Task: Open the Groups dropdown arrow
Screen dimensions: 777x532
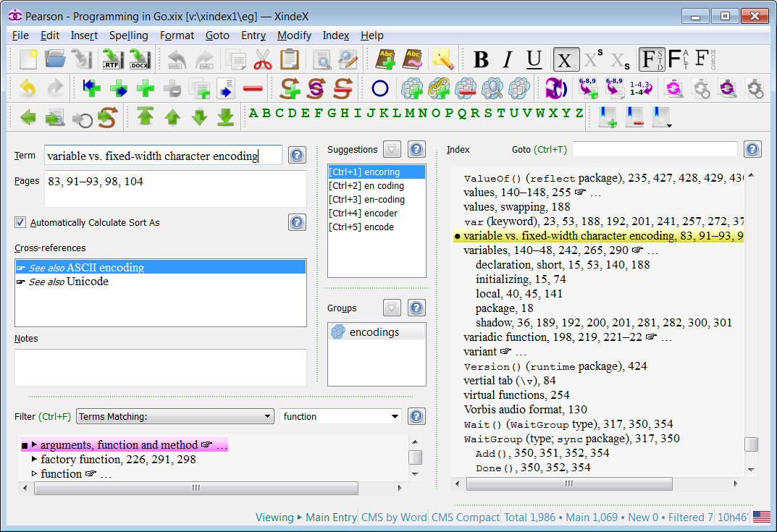Action: (x=392, y=308)
